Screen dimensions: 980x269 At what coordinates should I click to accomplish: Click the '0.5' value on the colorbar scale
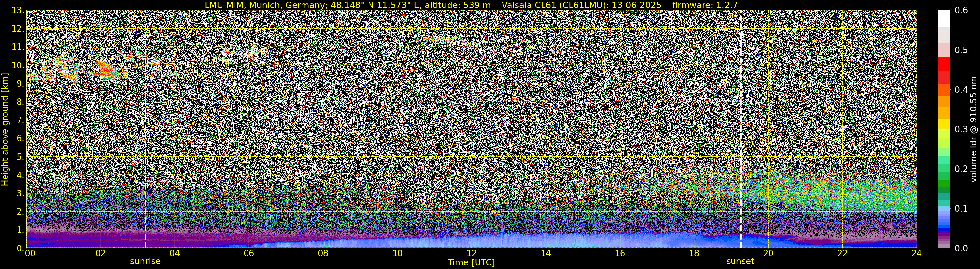(x=961, y=50)
